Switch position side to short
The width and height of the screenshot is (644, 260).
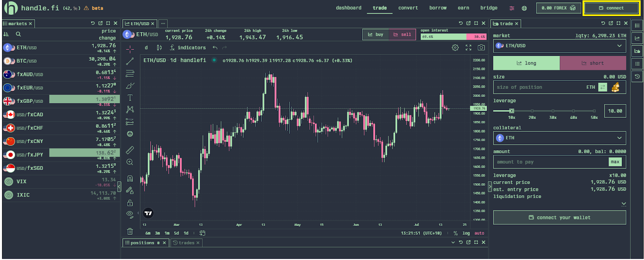[592, 63]
